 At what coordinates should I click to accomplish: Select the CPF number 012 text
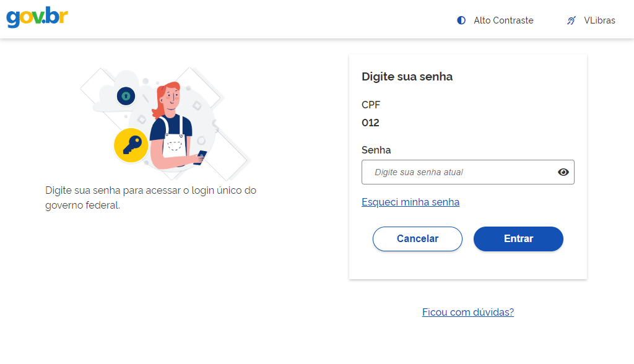pos(370,123)
